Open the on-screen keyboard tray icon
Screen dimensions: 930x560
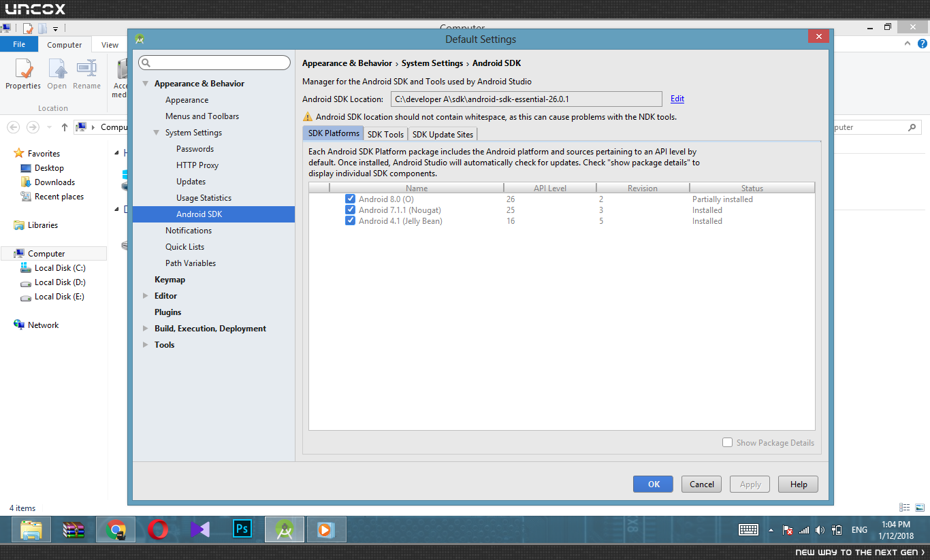tap(749, 529)
